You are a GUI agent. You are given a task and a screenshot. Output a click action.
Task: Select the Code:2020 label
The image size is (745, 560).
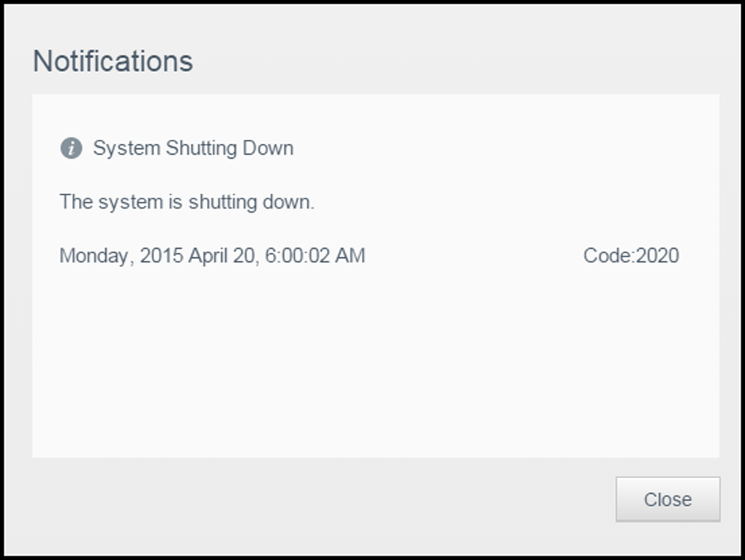point(631,256)
